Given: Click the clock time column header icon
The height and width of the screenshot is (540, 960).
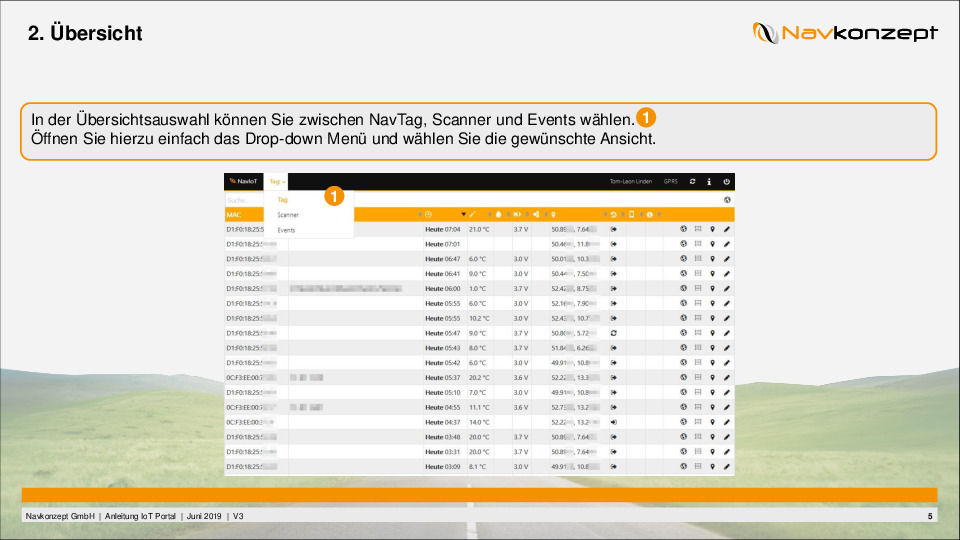Looking at the screenshot, I should tap(428, 214).
